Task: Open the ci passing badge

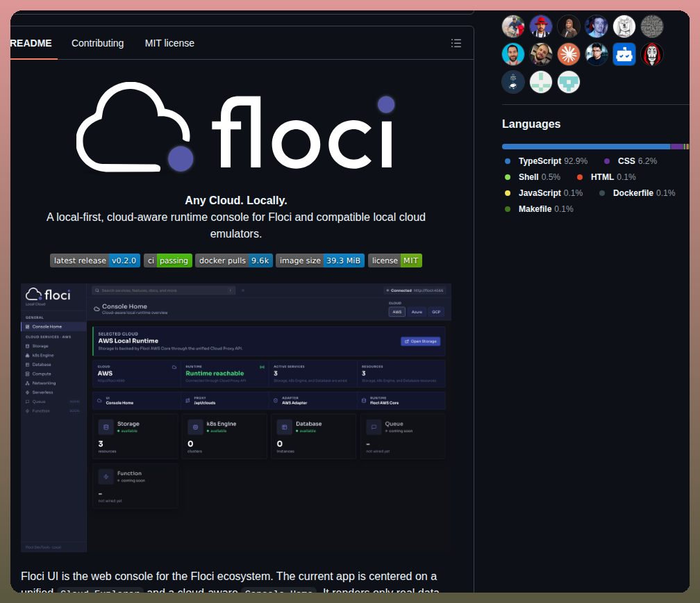Action: (168, 261)
